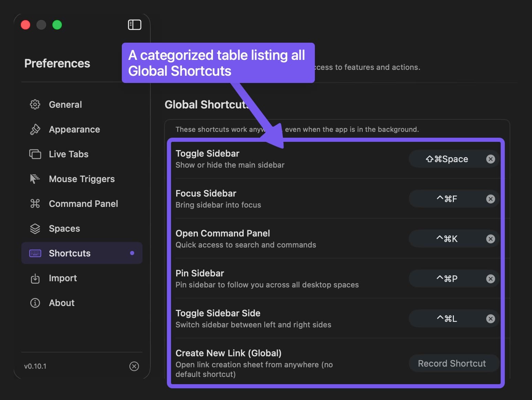Toggle the sidebar with the panel icon
This screenshot has width=532, height=400.
(x=135, y=24)
